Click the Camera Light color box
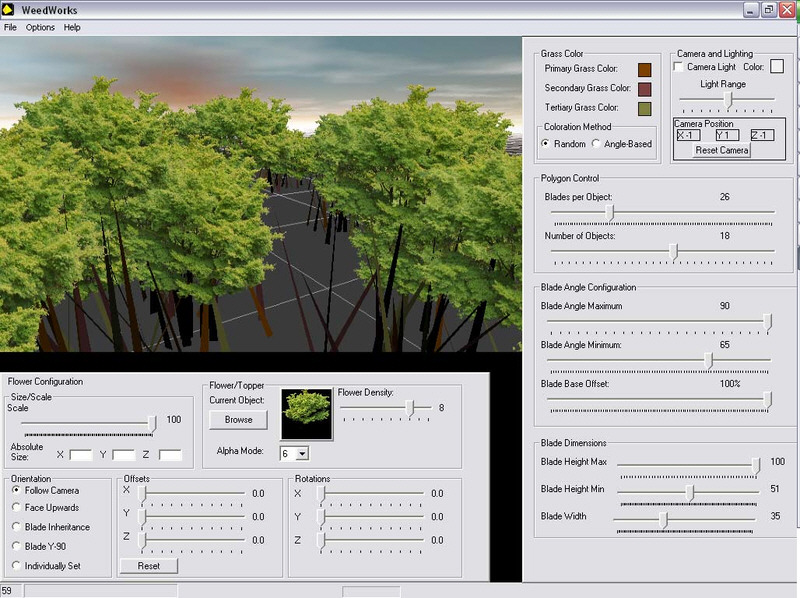Image resolution: width=800 pixels, height=598 pixels. 776,67
